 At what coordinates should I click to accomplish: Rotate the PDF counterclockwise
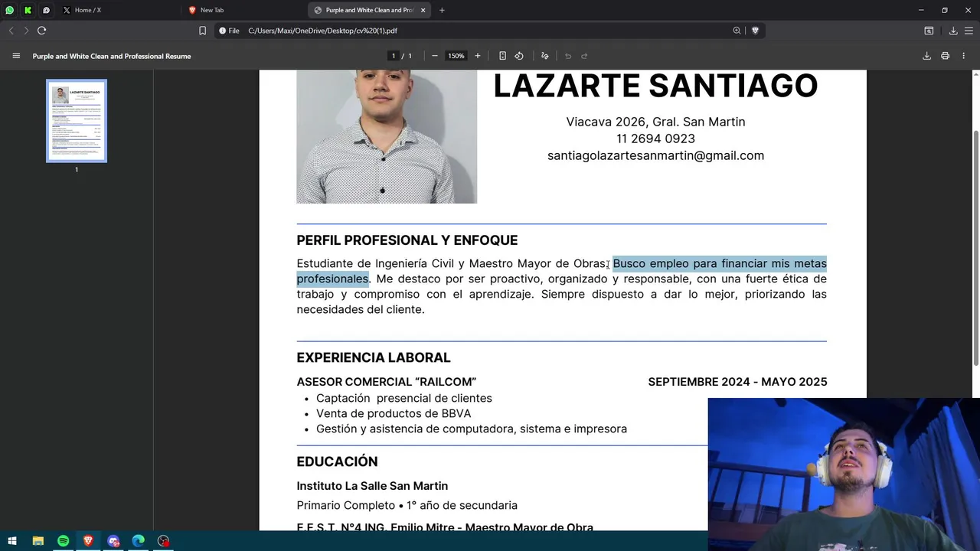(519, 56)
